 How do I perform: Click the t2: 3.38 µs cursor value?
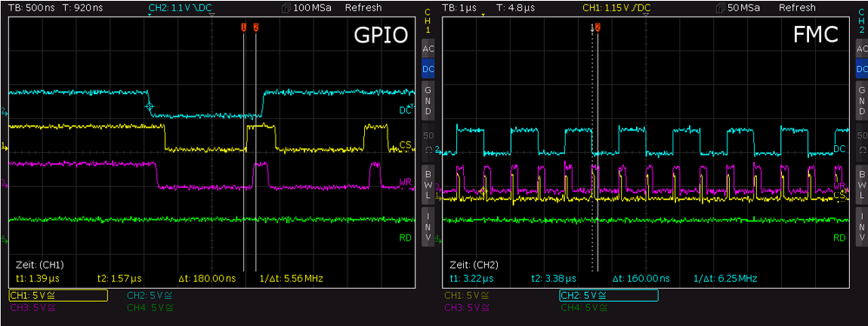click(x=553, y=278)
